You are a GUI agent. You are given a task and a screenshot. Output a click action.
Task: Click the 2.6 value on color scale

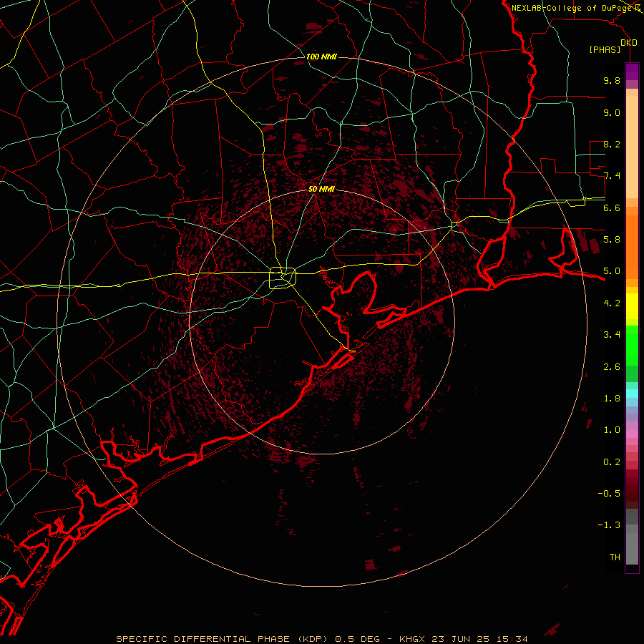pos(612,367)
